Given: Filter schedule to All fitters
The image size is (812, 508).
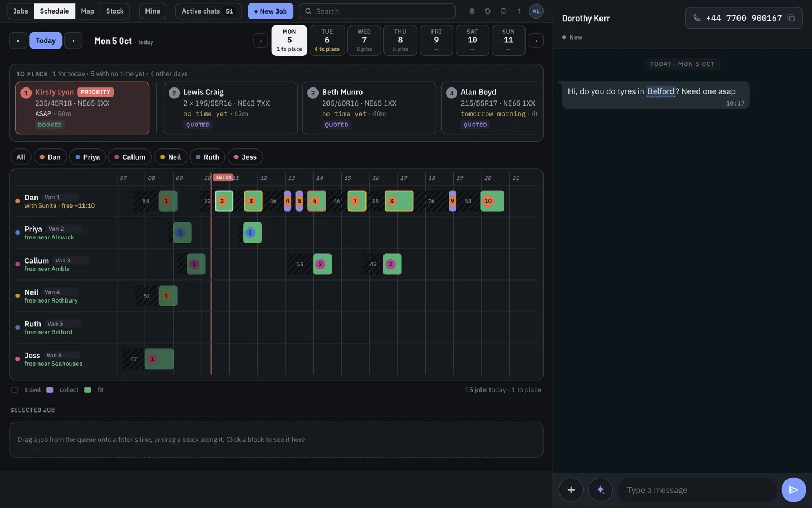Looking at the screenshot, I should click(21, 157).
